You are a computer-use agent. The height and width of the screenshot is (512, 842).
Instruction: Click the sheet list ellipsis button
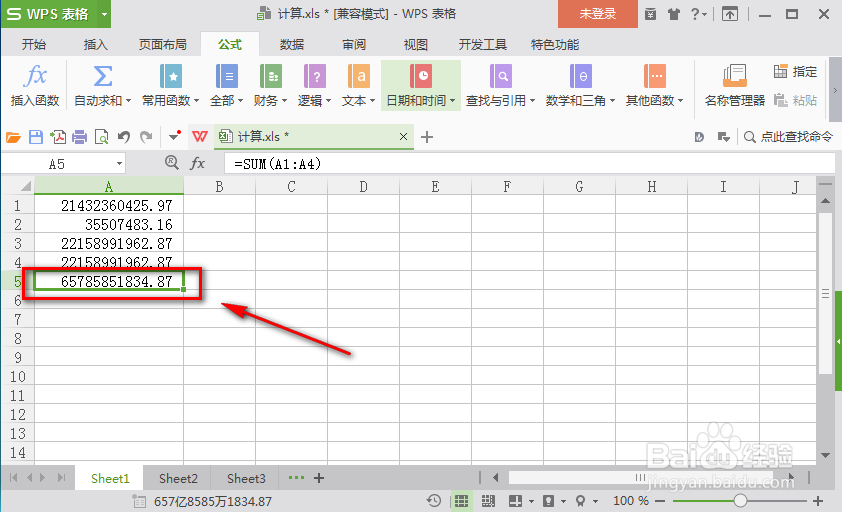(x=296, y=478)
